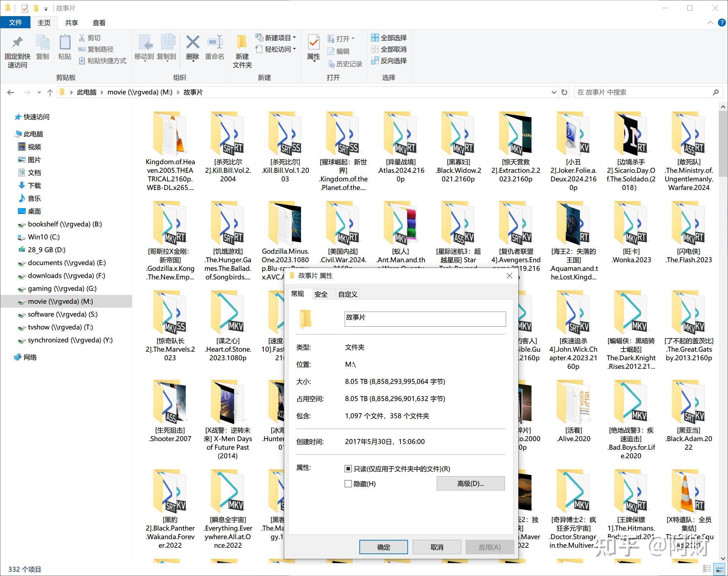The width and height of the screenshot is (728, 576).
Task: Click the search box for 故事片
Action: coord(643,92)
